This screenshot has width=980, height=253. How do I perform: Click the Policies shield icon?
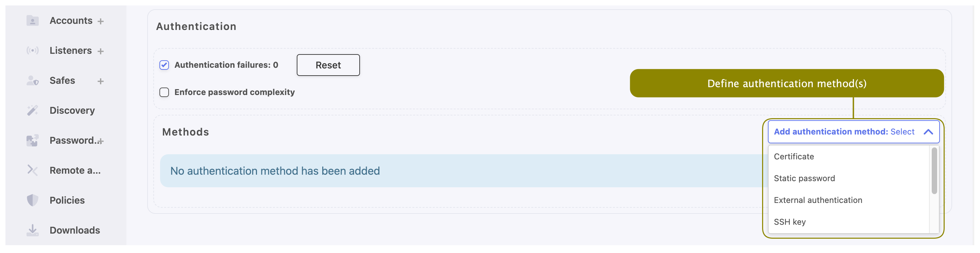pyautogui.click(x=33, y=201)
